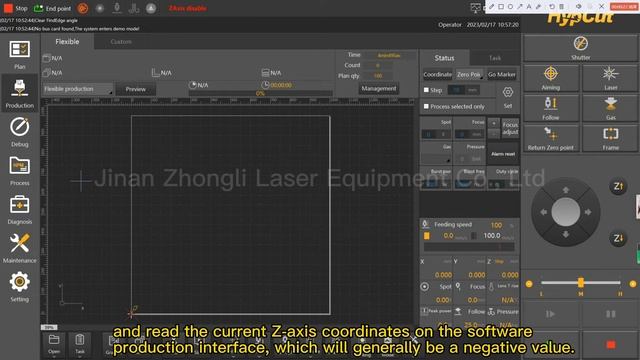Image resolution: width=640 pixels, height=360 pixels.
Task: Click the End point toolbar item
Action: pyautogui.click(x=52, y=8)
